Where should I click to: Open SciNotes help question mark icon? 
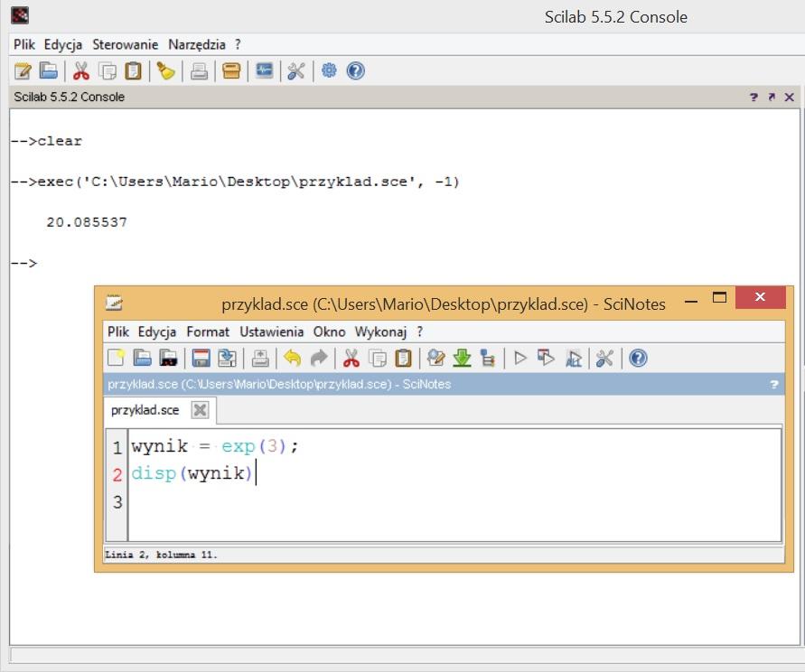638,358
